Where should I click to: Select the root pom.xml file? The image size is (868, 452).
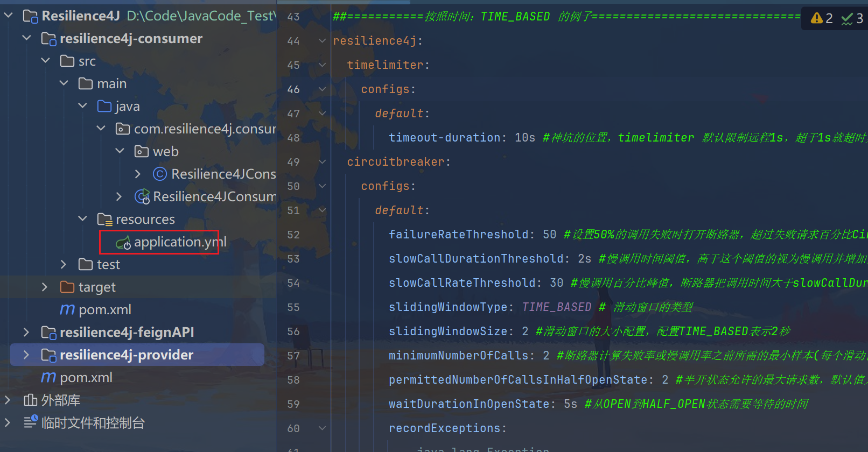pos(86,377)
